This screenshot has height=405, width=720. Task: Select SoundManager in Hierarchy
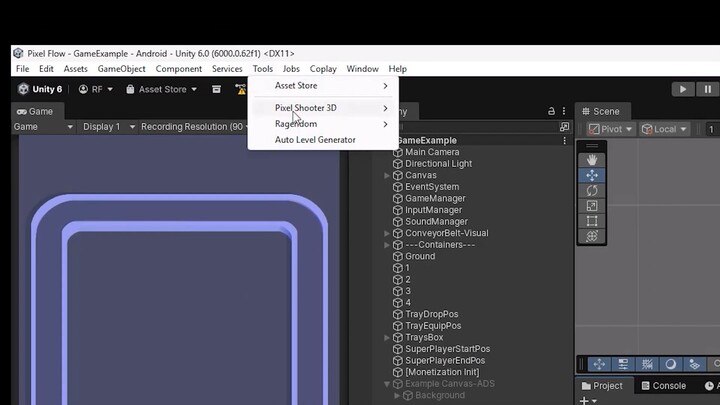tap(436, 222)
